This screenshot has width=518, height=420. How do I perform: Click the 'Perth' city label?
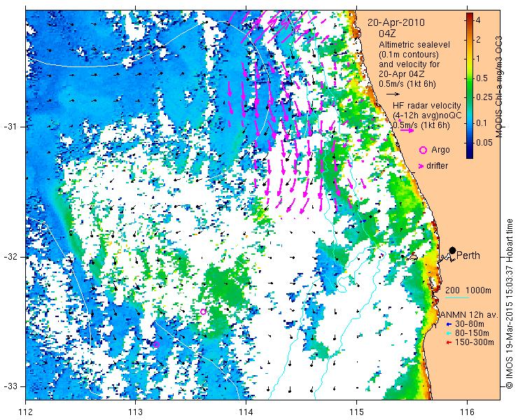pos(468,255)
